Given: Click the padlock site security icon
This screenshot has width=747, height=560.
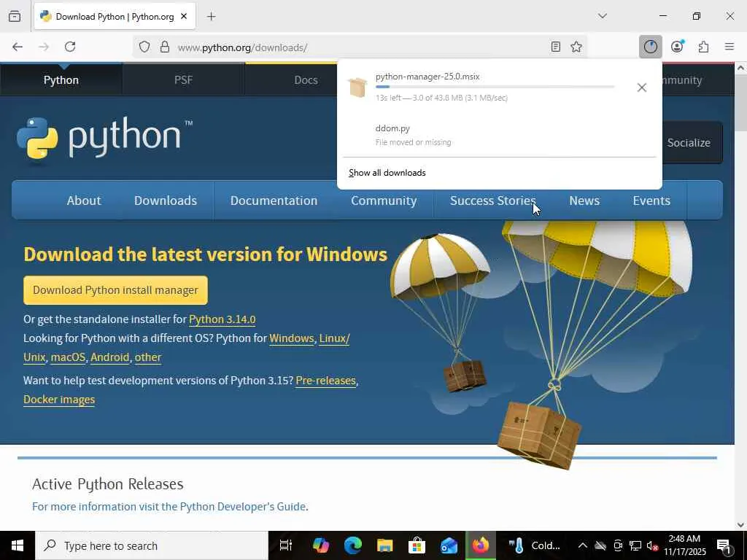Looking at the screenshot, I should pos(165,47).
